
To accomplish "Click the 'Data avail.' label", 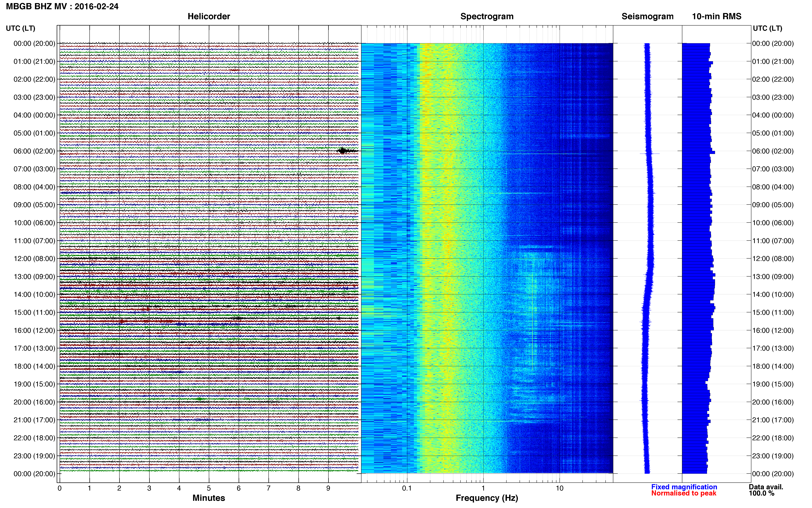I will pos(766,487).
